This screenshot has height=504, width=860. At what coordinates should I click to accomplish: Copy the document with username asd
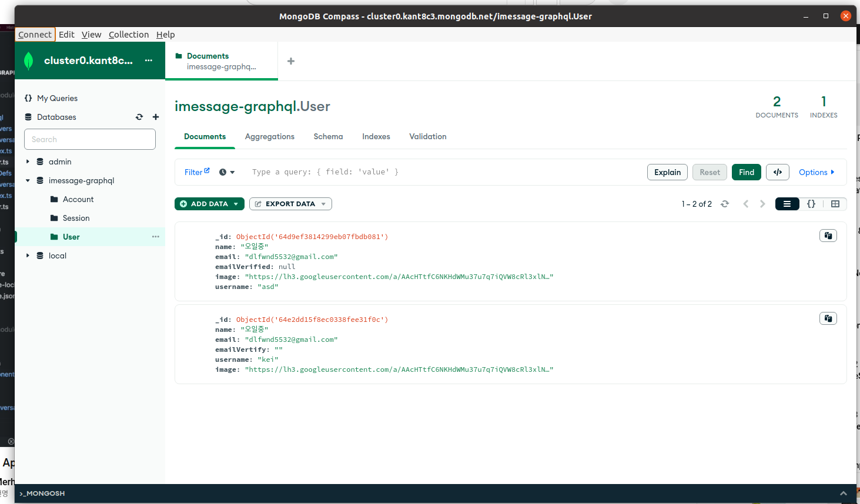point(828,236)
